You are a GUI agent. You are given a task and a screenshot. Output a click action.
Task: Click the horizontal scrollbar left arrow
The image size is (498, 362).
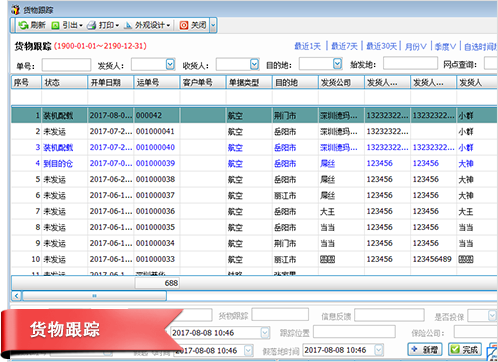pos(17,296)
